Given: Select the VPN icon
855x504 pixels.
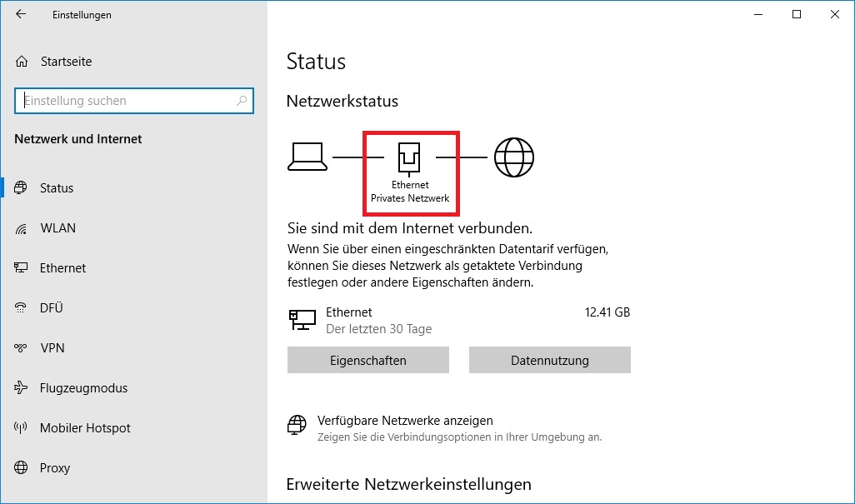Looking at the screenshot, I should pyautogui.click(x=22, y=348).
